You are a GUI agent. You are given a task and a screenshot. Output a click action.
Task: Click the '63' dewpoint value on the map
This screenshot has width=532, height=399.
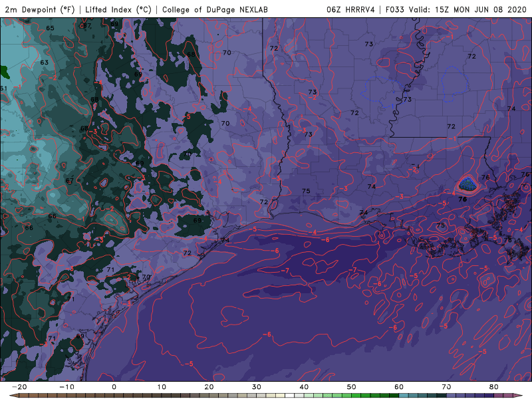tap(44, 63)
